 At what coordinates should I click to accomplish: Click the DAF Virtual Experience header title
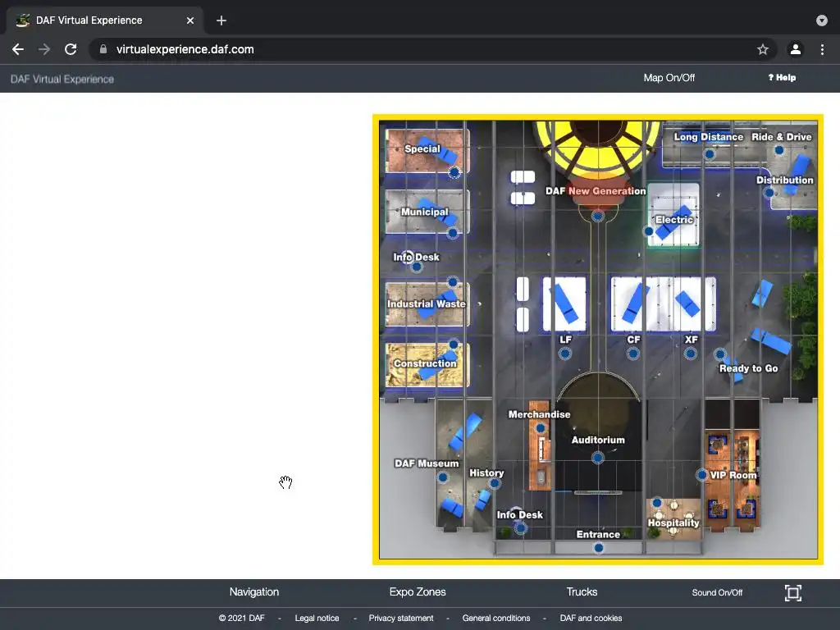(x=62, y=80)
